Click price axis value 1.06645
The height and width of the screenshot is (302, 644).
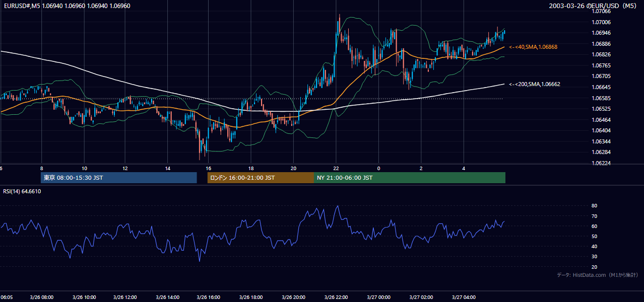coord(601,87)
